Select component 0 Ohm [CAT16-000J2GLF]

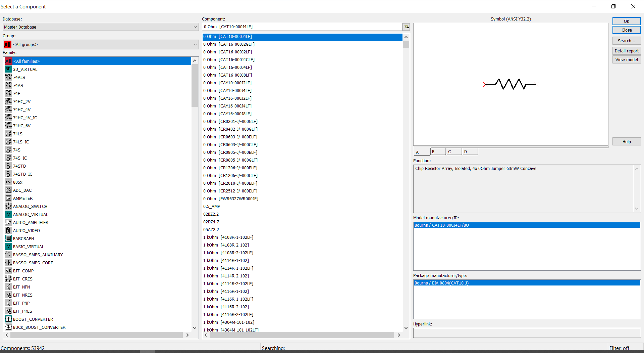tap(302, 44)
